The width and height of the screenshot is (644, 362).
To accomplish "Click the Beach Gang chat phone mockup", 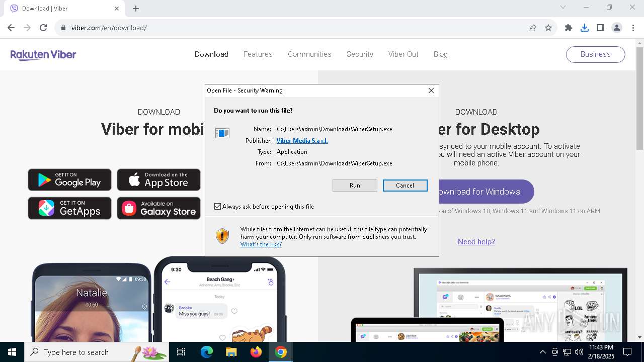I will coord(220,300).
